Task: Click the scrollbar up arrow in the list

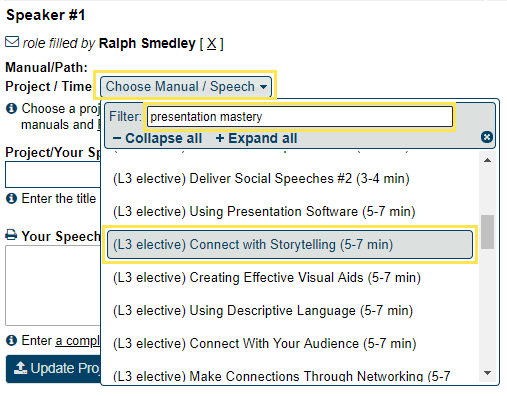Action: (487, 160)
